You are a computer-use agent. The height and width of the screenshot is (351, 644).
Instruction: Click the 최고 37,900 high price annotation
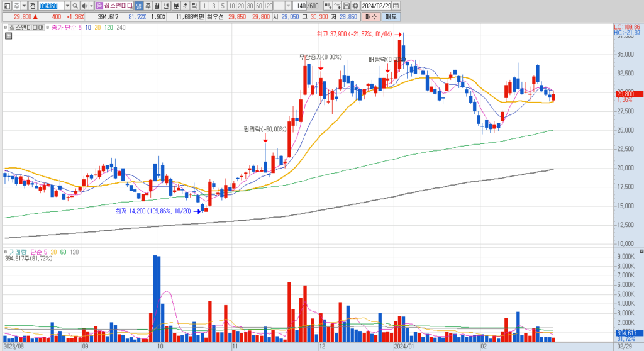coord(355,35)
